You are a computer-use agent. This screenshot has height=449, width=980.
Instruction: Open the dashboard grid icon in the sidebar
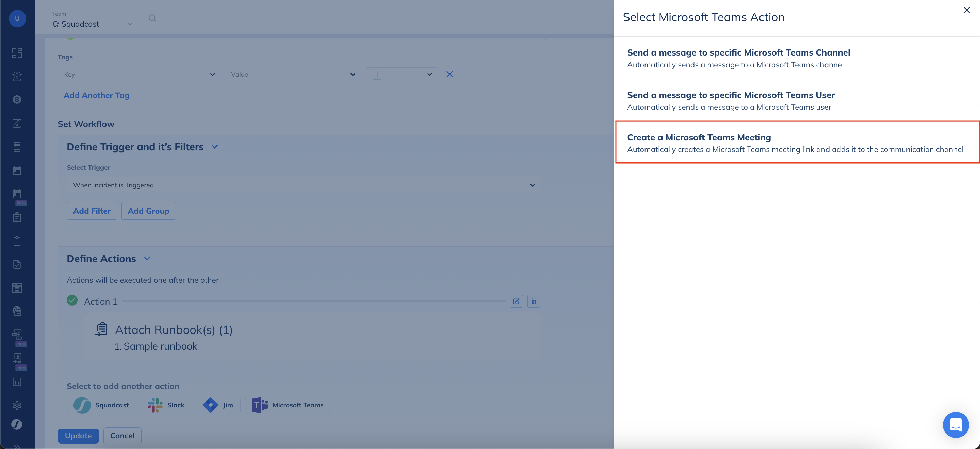(x=17, y=52)
